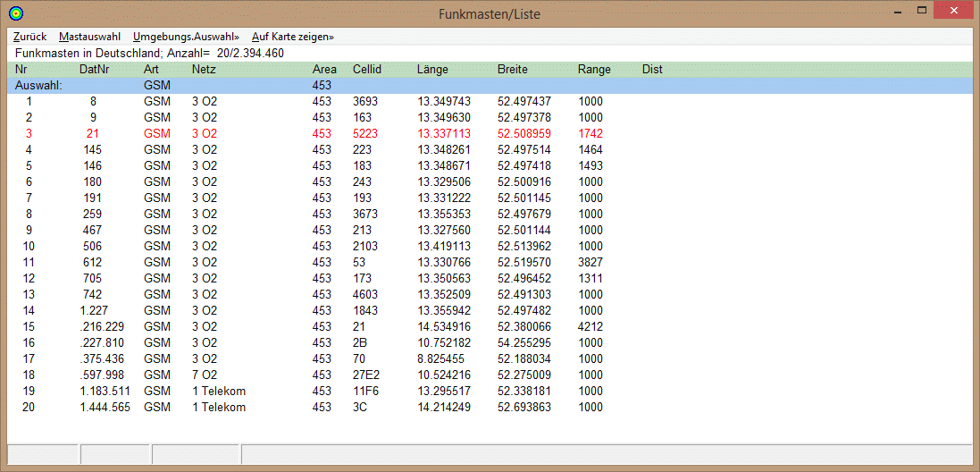Click the Nr column header
Image resolution: width=980 pixels, height=472 pixels.
(x=21, y=69)
